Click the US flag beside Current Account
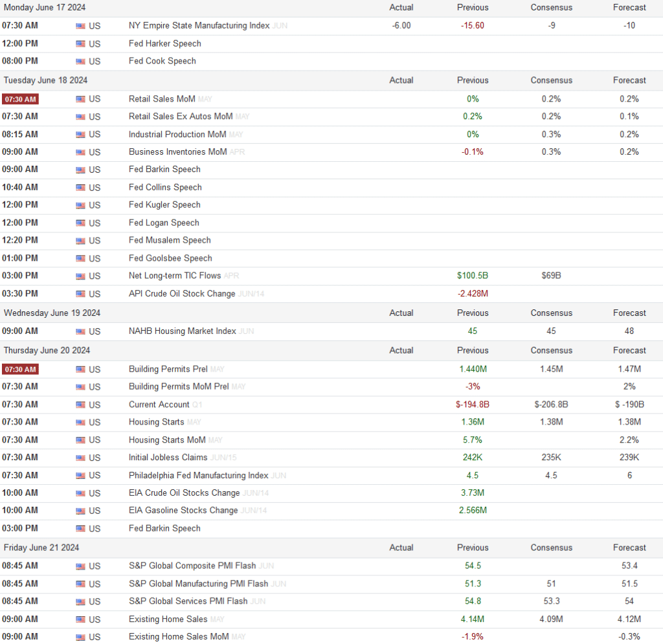 80,405
